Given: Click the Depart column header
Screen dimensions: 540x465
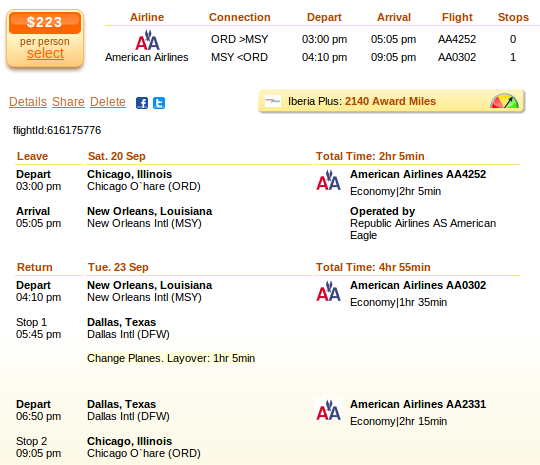Looking at the screenshot, I should (324, 17).
